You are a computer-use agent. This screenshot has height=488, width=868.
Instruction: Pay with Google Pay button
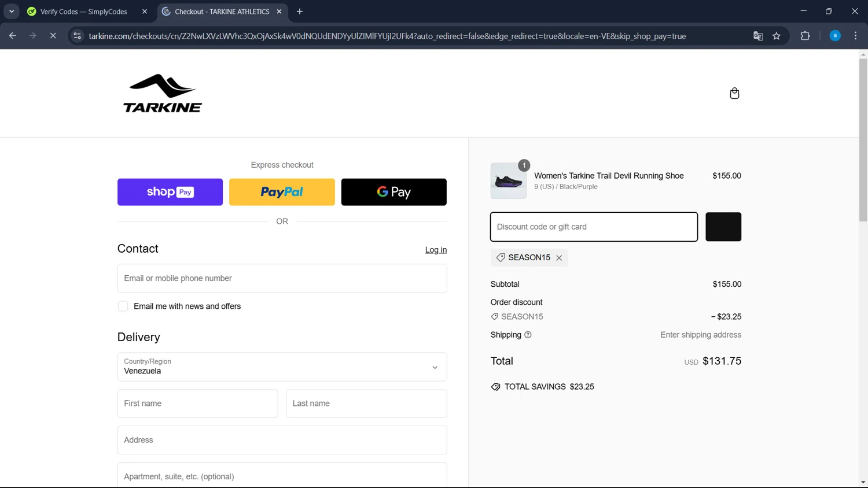[x=393, y=192]
